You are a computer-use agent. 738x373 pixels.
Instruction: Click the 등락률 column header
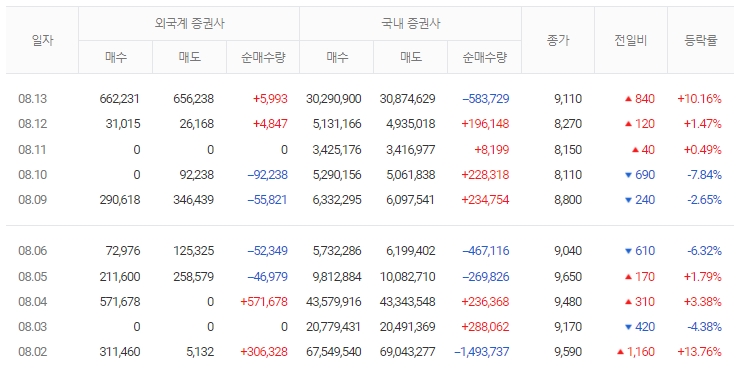click(701, 41)
